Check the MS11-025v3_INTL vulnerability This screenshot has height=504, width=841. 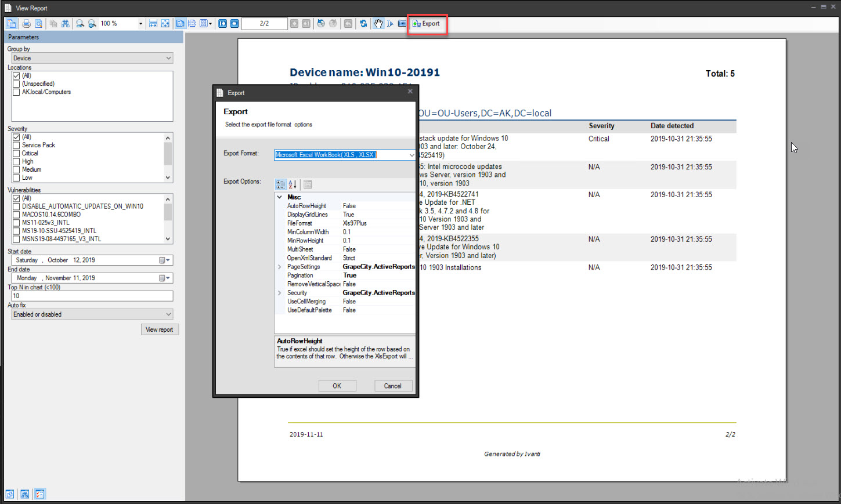tap(16, 222)
